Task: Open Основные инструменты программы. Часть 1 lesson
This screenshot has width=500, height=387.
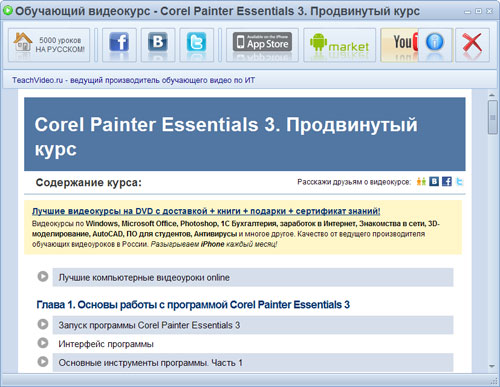Action: [253, 362]
